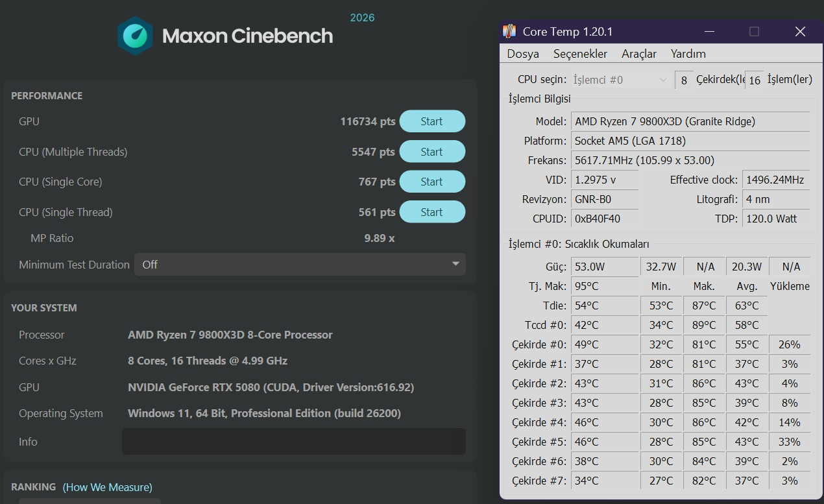Select the GPU score '116734 pts'
Viewport: 824px width, 504px height.
pos(368,121)
